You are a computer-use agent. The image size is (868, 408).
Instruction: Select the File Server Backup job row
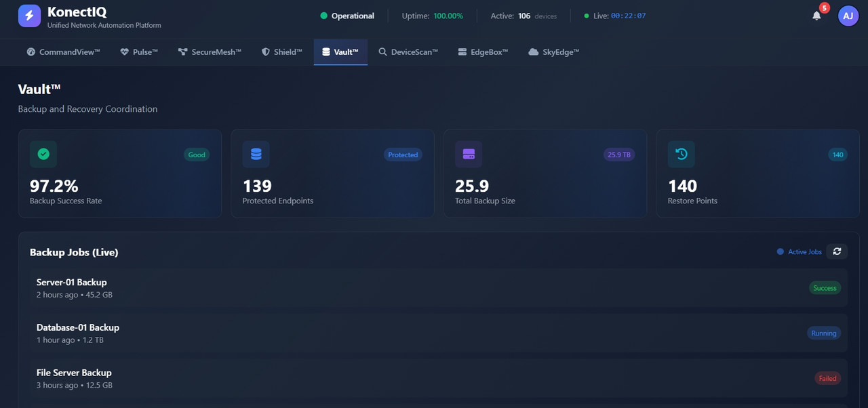coord(439,378)
